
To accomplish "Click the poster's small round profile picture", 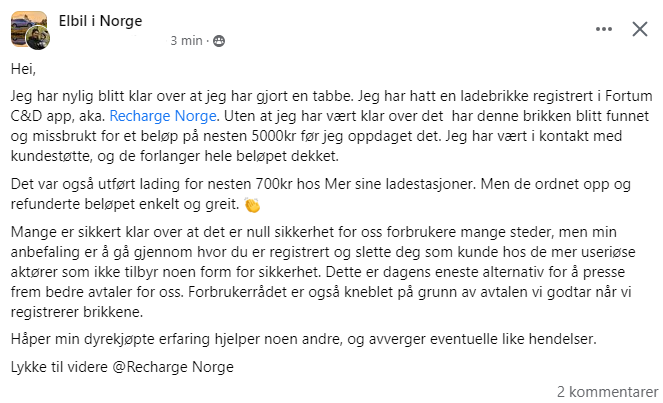I will coord(38,39).
